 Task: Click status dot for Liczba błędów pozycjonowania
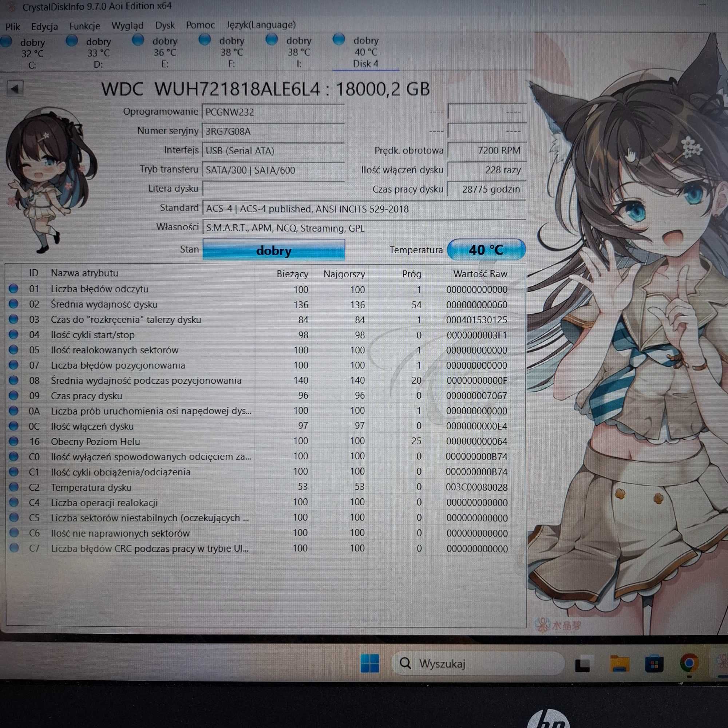(13, 365)
